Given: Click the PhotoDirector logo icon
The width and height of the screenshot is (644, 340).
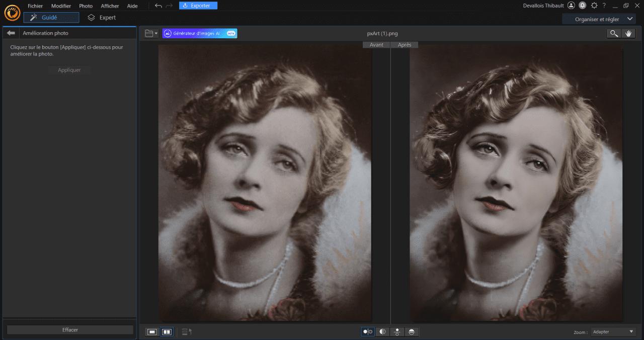Looking at the screenshot, I should pos(12,12).
